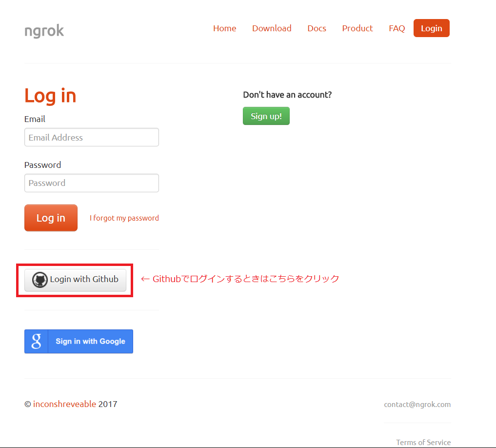496x448 pixels.
Task: Go to the Download page
Action: click(272, 28)
